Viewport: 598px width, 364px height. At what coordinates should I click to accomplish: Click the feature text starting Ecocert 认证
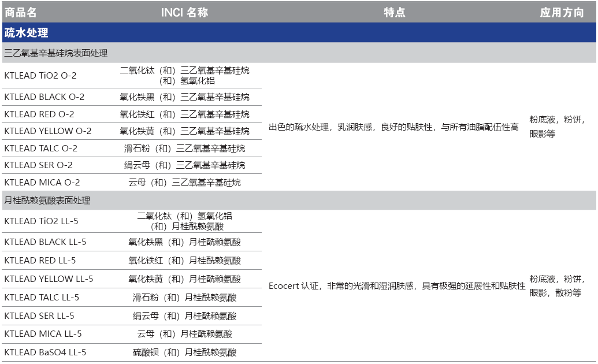397,286
